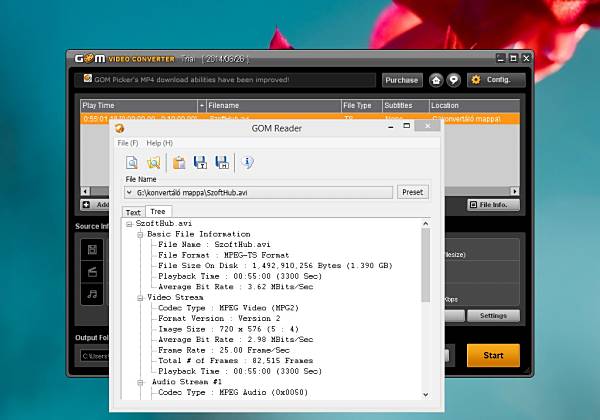
Task: Collapse the Video Stream node
Action: pyautogui.click(x=140, y=298)
